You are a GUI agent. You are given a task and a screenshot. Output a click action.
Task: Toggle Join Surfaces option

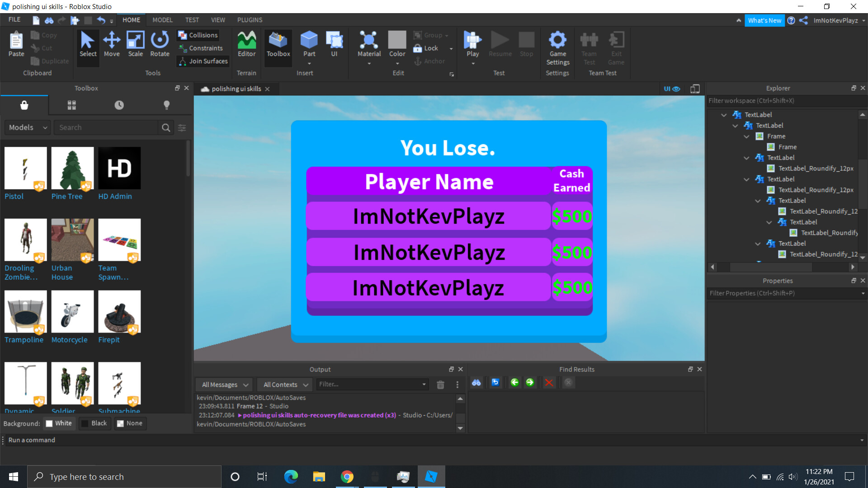tap(203, 61)
